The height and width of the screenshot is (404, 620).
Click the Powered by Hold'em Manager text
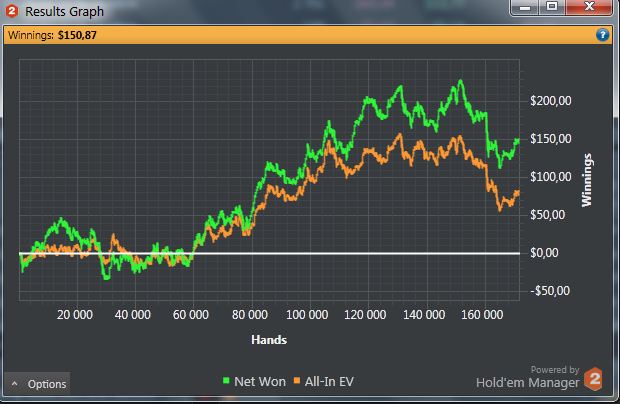tap(528, 377)
